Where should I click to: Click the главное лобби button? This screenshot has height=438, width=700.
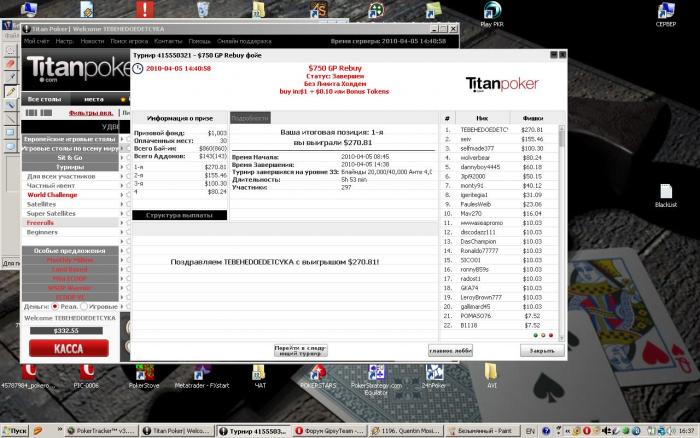pyautogui.click(x=450, y=351)
